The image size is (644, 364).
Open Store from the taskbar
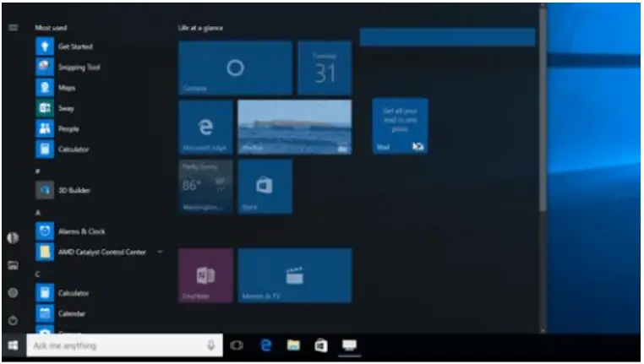(321, 345)
